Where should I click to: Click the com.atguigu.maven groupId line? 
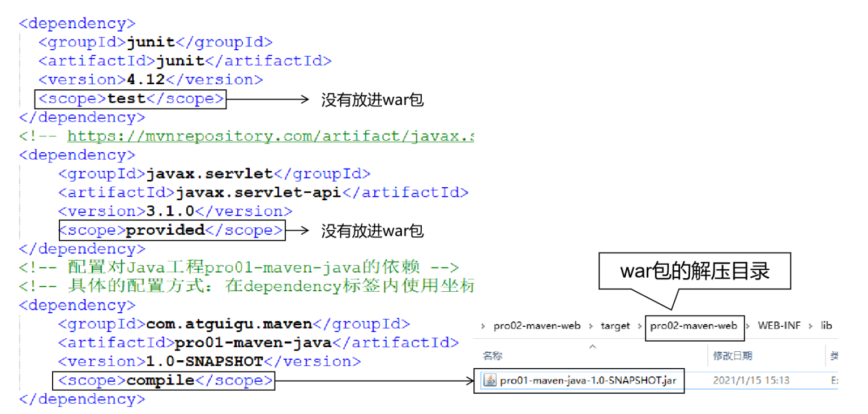pyautogui.click(x=234, y=324)
